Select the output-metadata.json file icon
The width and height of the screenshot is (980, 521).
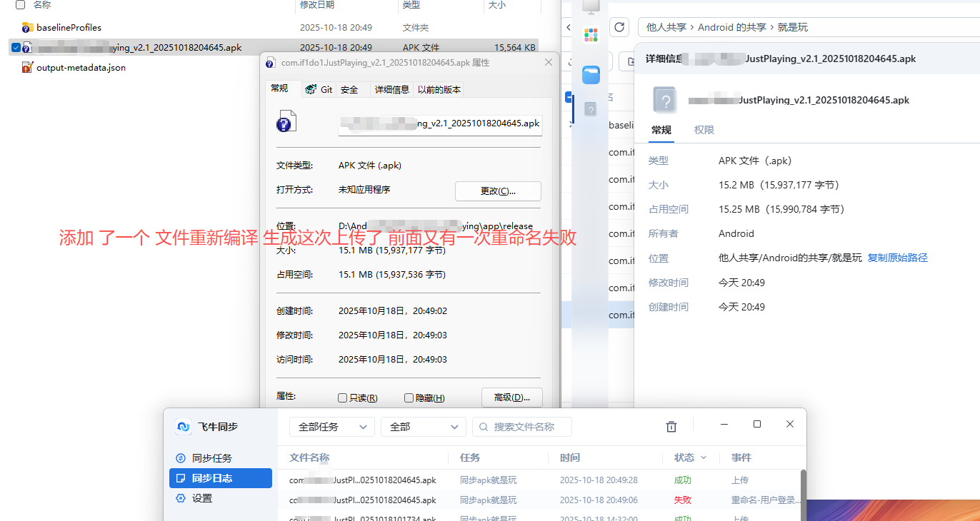[28, 68]
